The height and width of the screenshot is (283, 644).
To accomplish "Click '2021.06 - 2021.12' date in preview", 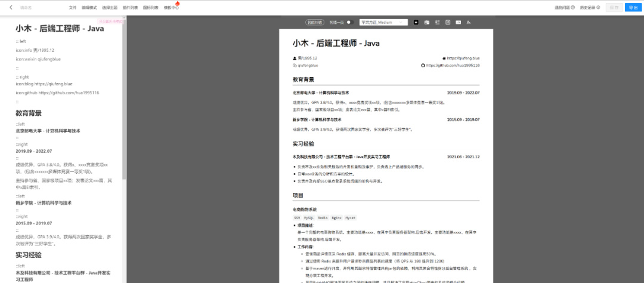I will (463, 156).
